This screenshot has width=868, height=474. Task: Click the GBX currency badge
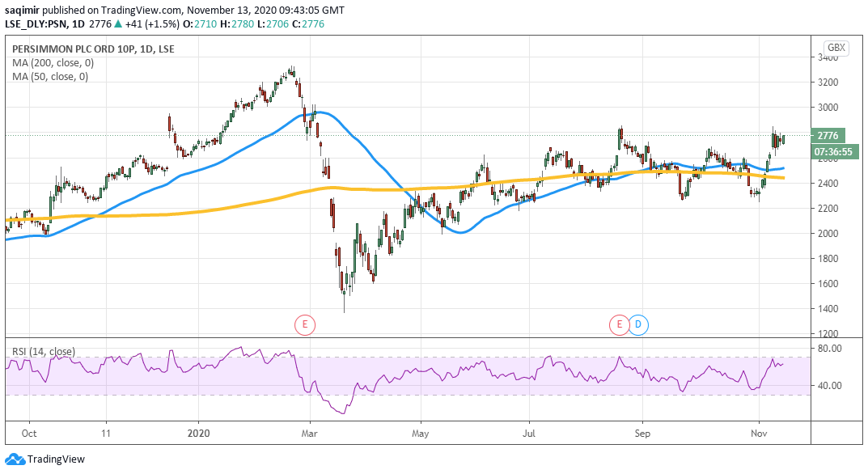click(836, 48)
